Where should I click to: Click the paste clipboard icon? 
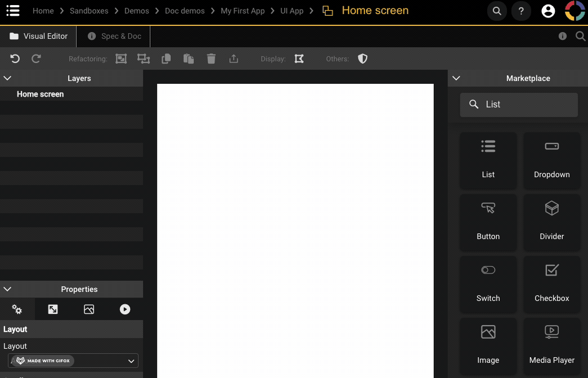point(188,58)
